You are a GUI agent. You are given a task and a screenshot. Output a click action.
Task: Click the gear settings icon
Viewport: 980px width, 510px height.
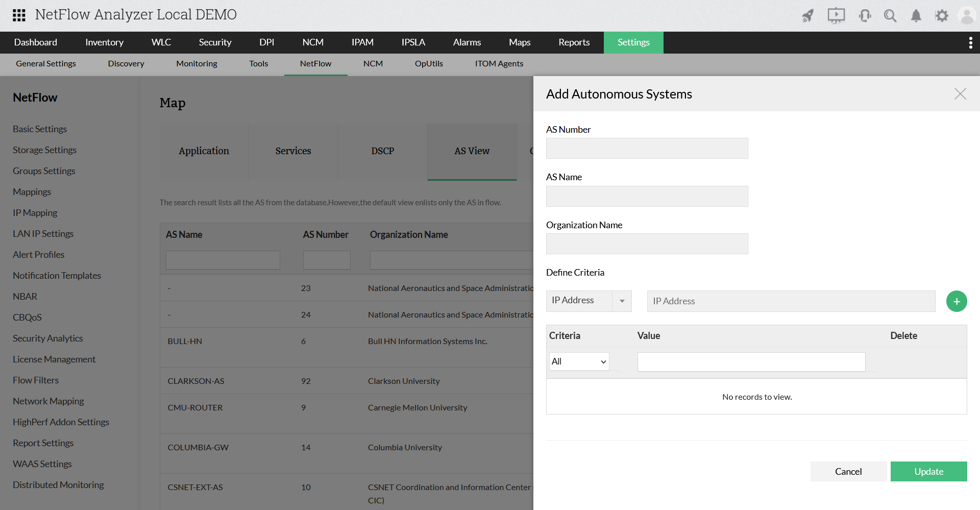click(x=942, y=16)
